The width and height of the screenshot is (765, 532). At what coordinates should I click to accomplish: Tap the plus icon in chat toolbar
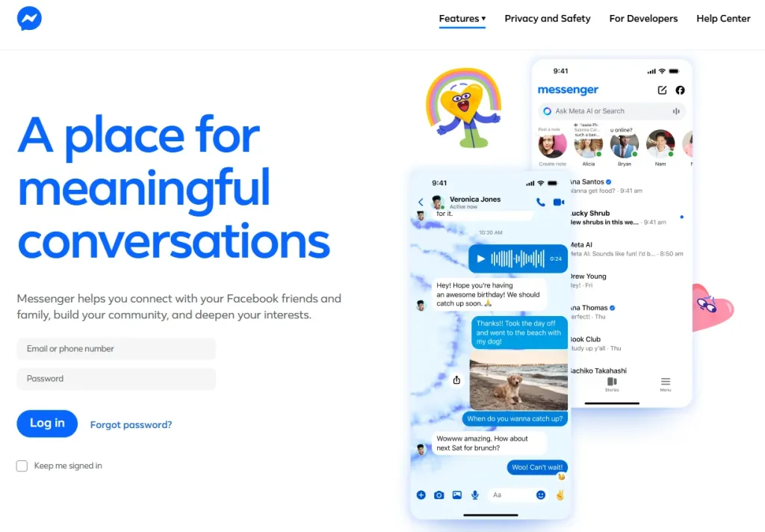coord(421,495)
